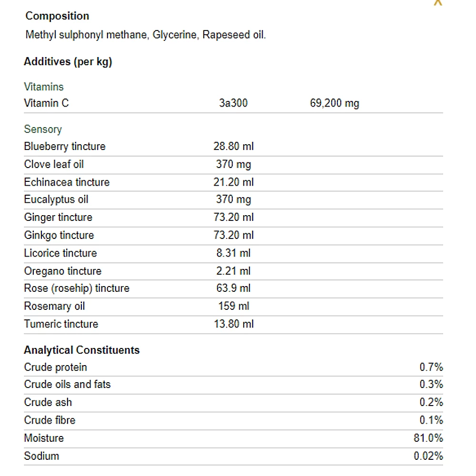Click the Rose (rosehip) tincture label
The height and width of the screenshot is (476, 476).
[x=77, y=288]
